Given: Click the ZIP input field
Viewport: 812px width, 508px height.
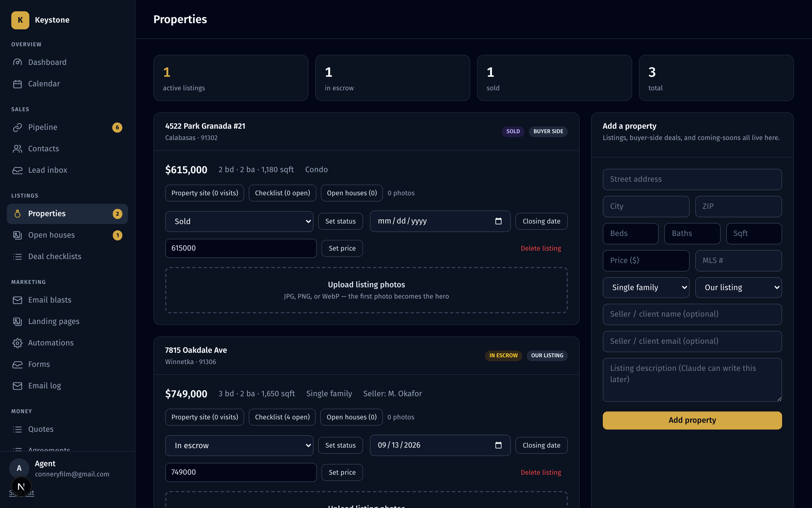Looking at the screenshot, I should tap(738, 207).
